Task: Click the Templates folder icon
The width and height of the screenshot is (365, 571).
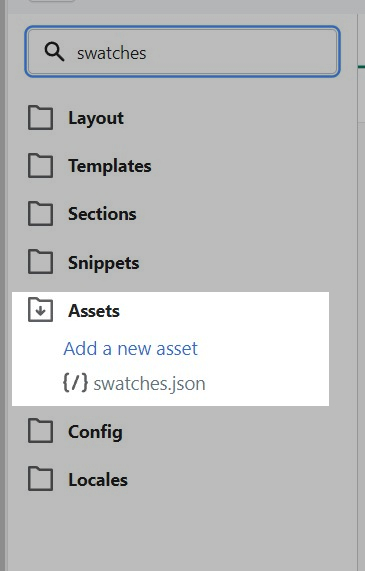Action: tap(40, 166)
